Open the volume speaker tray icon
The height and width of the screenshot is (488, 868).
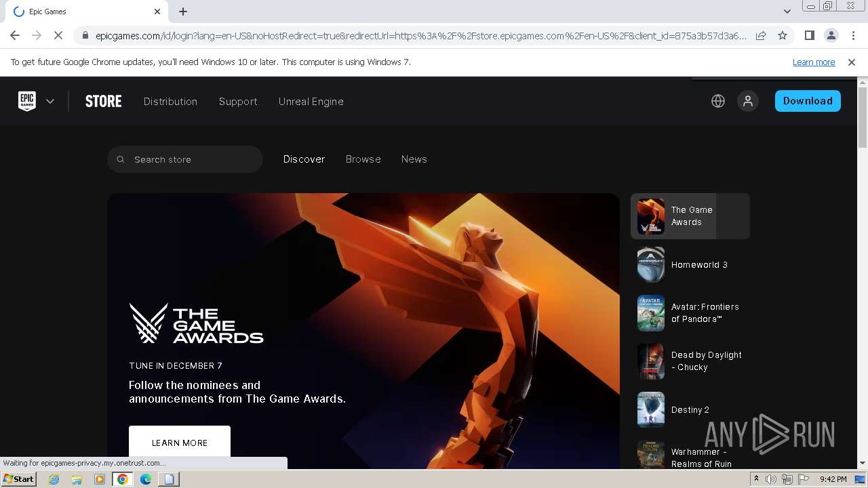[x=771, y=479]
